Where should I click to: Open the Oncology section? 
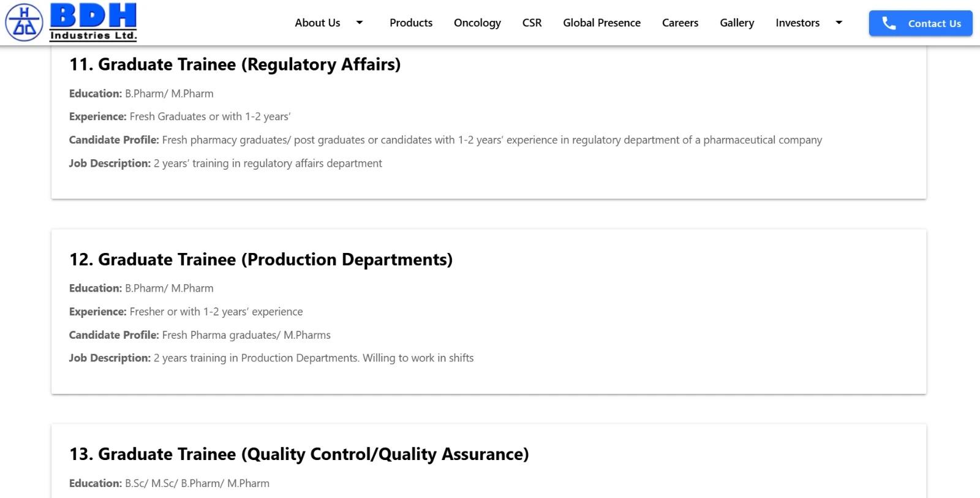477,23
